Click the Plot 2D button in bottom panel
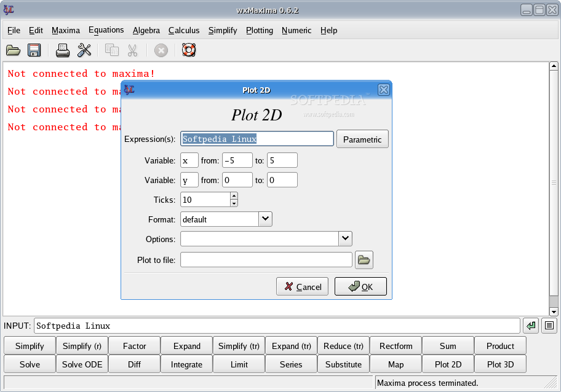This screenshot has width=561, height=392. (x=448, y=364)
